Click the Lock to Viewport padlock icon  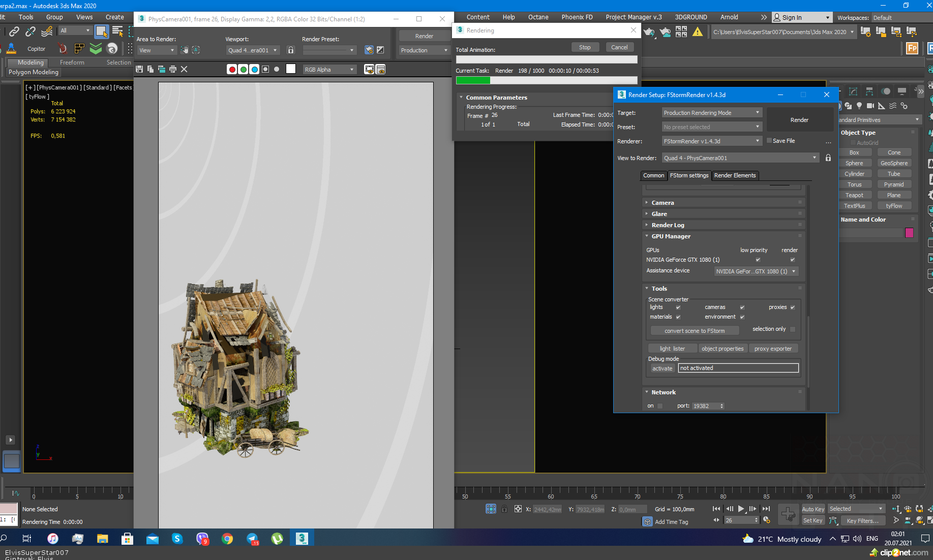[x=291, y=50]
